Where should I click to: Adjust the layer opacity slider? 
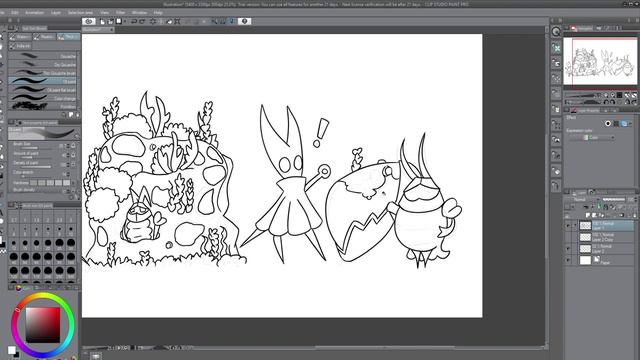(614, 200)
